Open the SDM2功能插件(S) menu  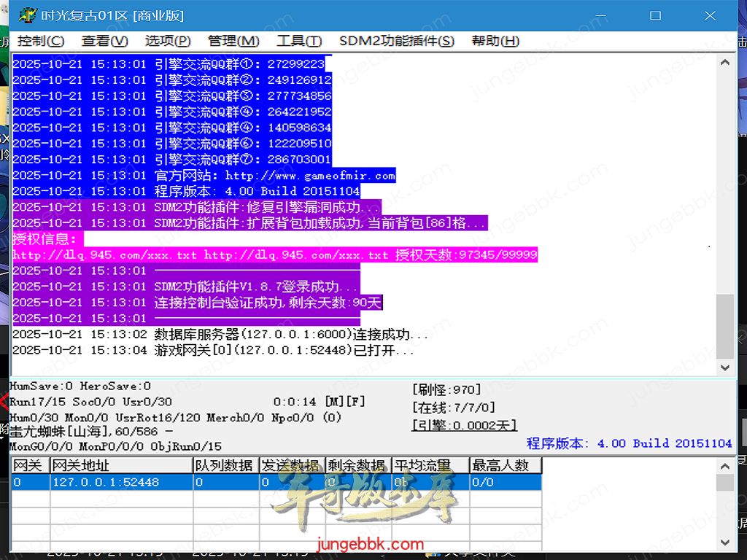click(x=396, y=41)
